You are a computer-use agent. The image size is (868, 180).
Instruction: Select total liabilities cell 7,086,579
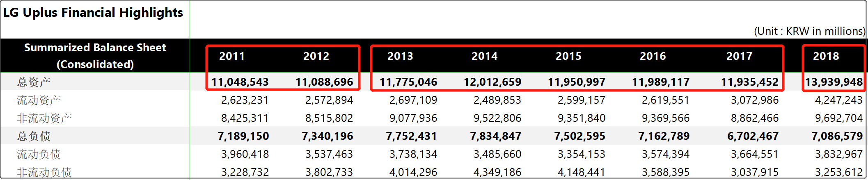(837, 136)
